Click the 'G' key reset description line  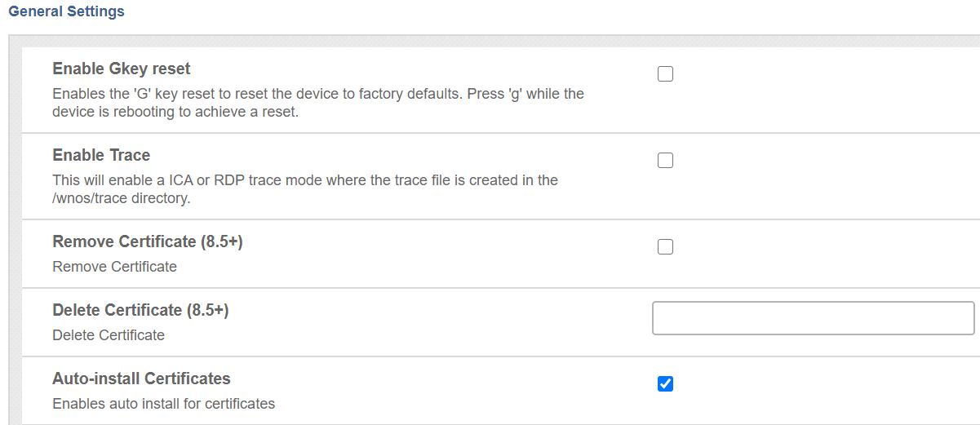click(x=317, y=94)
